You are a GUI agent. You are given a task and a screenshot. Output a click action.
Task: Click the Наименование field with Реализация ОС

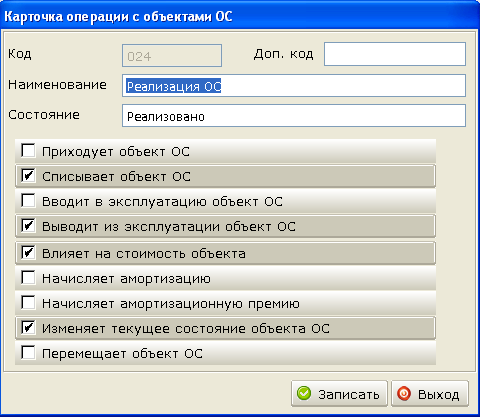click(294, 86)
